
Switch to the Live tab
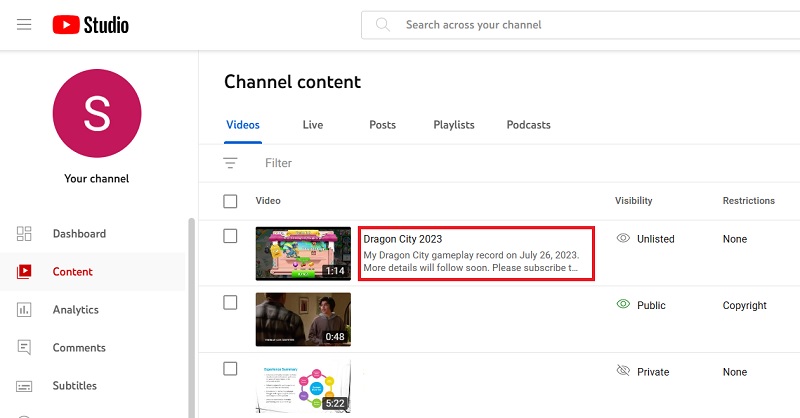pyautogui.click(x=313, y=125)
